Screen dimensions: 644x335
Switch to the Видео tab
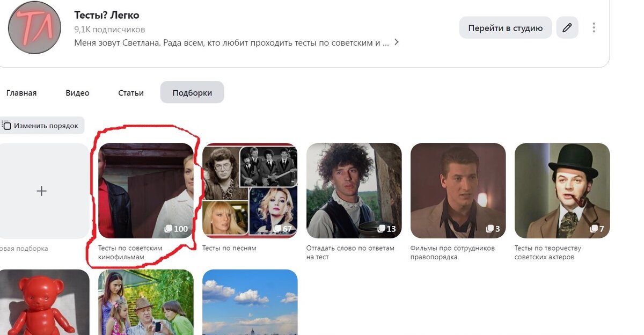[x=77, y=93]
